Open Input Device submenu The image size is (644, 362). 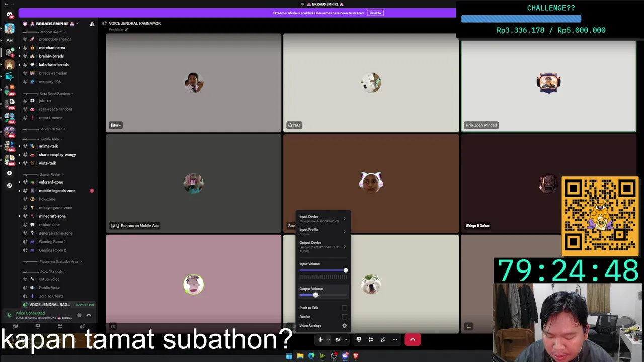323,219
